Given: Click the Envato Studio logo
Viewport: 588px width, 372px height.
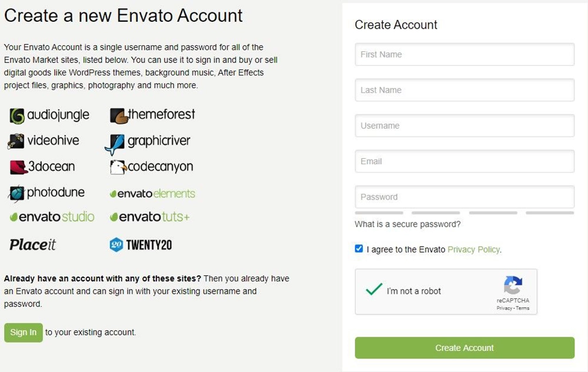Looking at the screenshot, I should click(52, 217).
